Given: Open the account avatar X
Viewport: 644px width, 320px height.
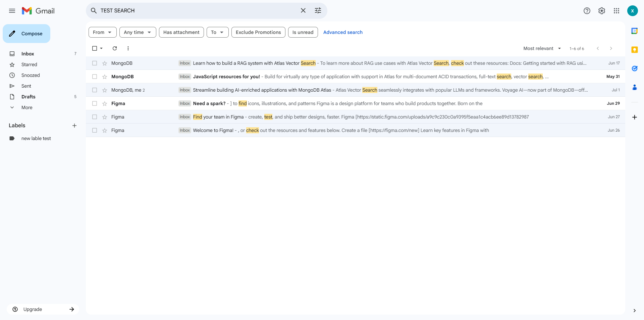Looking at the screenshot, I should coord(633,11).
